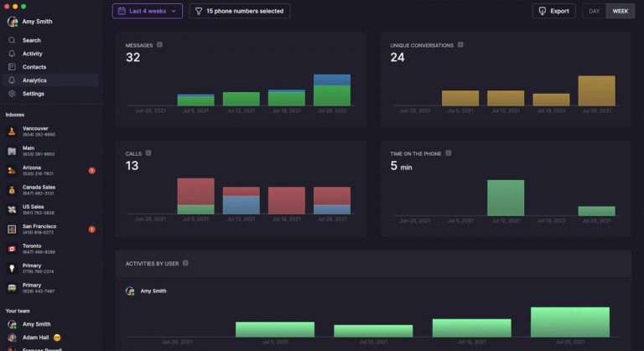Viewport: 644px width, 351px height.
Task: Open Amy Smith account menu at top
Action: [34, 22]
